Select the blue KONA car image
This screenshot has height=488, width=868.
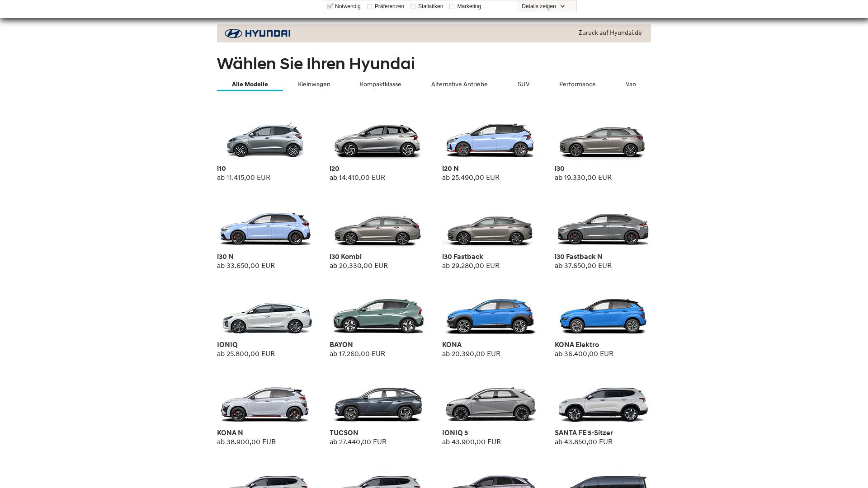(x=491, y=316)
